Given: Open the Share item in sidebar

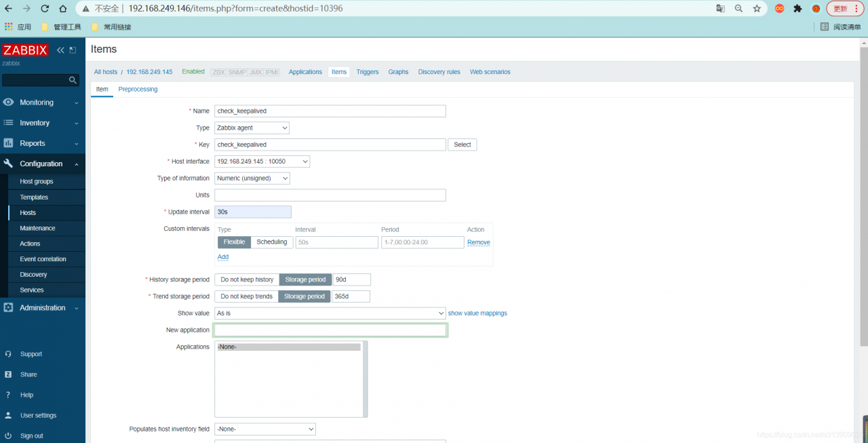Looking at the screenshot, I should (x=28, y=374).
